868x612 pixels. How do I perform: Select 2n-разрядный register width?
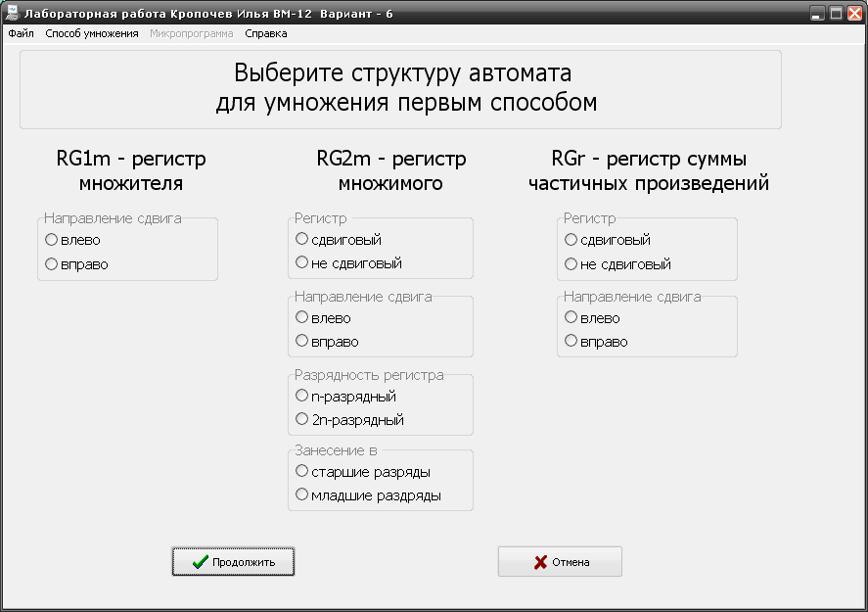(350, 420)
